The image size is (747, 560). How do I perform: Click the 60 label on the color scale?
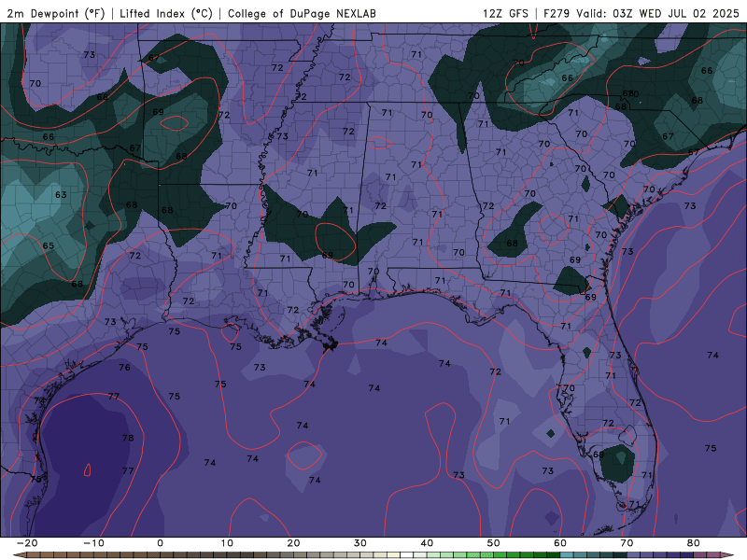(x=560, y=543)
